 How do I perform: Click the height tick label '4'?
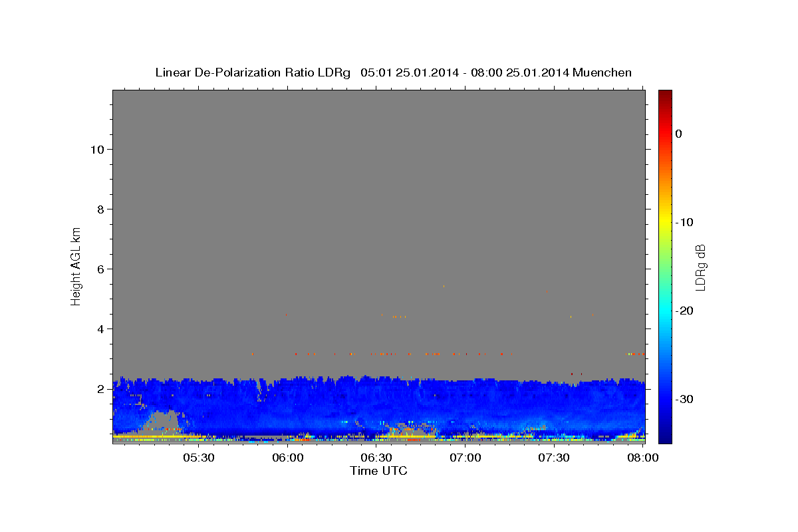coord(101,329)
